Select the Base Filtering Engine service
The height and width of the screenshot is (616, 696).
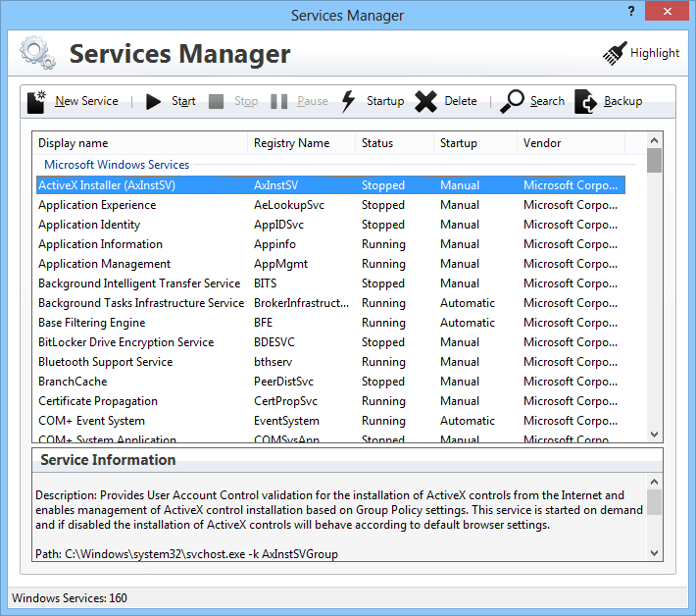[330, 323]
